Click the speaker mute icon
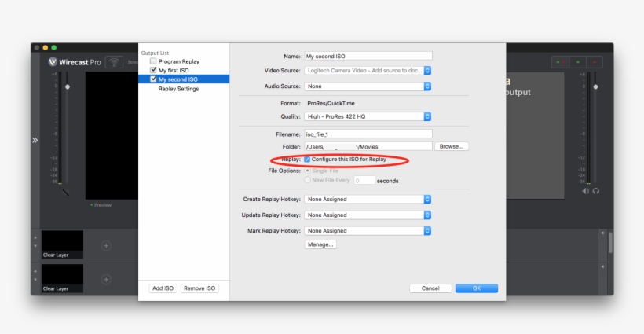The height and width of the screenshot is (334, 644). click(x=585, y=191)
